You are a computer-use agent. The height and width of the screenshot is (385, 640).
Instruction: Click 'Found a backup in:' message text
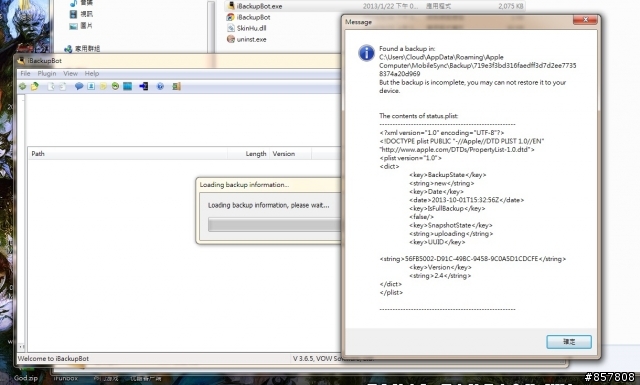[x=407, y=49]
